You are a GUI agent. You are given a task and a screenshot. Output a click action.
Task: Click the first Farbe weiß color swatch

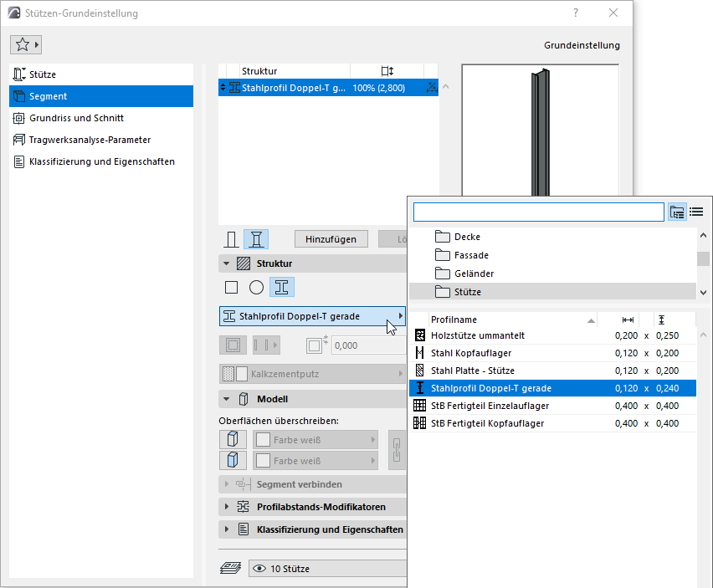[x=264, y=439]
